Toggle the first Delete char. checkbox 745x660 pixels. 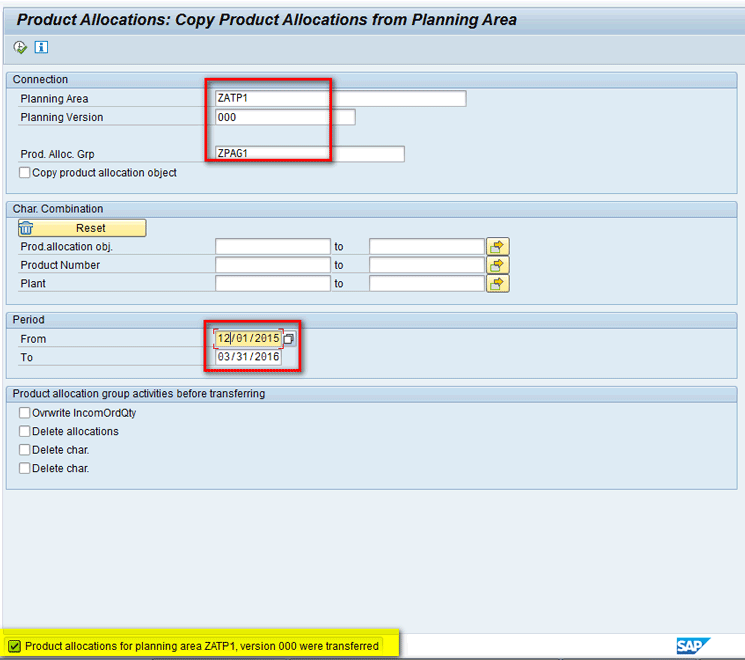(25, 450)
